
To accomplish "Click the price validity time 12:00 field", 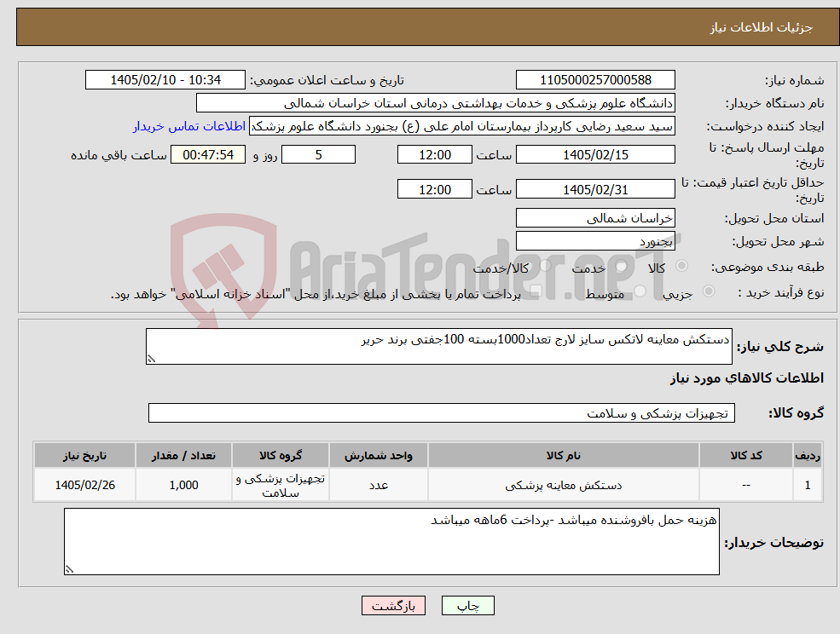I will click(x=434, y=189).
